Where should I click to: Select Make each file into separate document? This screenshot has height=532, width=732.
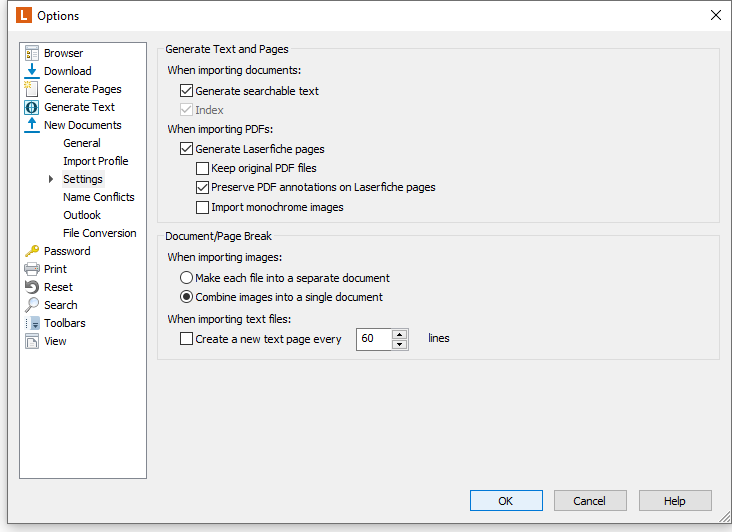point(186,278)
